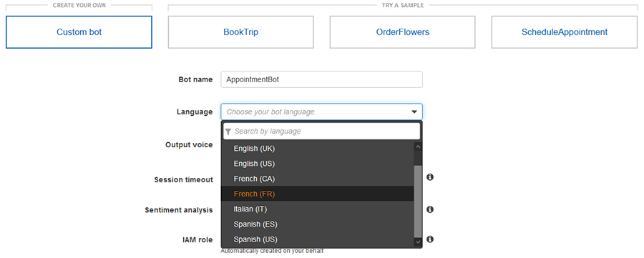The width and height of the screenshot is (644, 258).
Task: Choose the BookTrip sample bot
Action: click(x=240, y=32)
